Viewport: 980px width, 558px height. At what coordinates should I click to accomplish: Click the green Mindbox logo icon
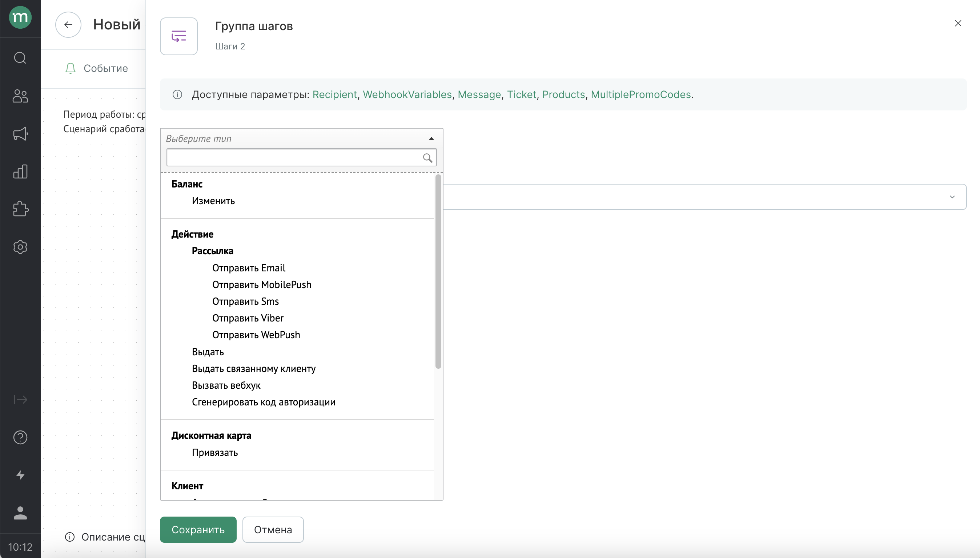coord(20,17)
